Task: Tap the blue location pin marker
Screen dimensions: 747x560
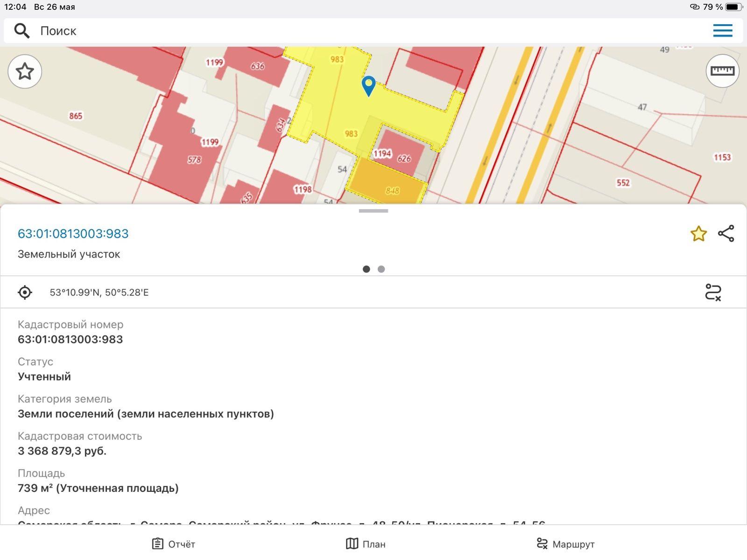Action: pyautogui.click(x=368, y=85)
